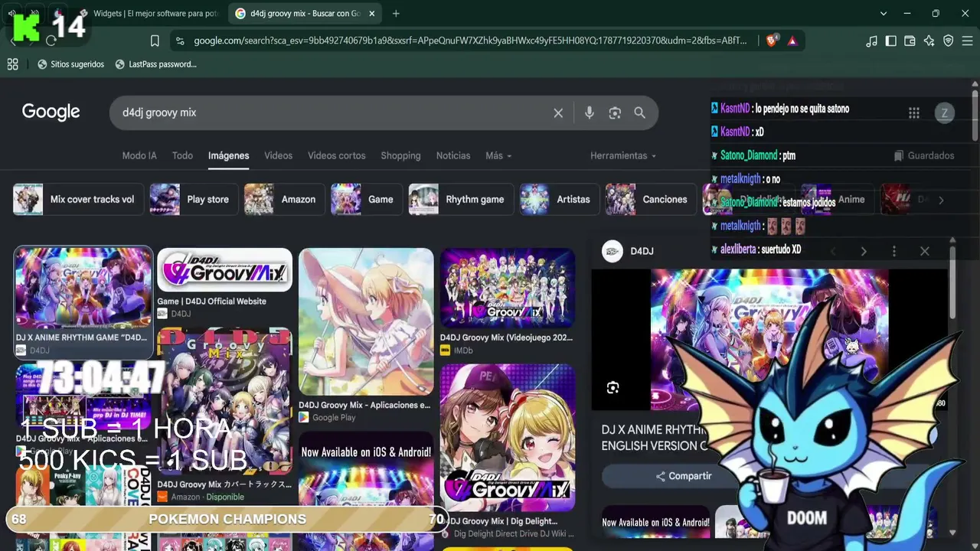The height and width of the screenshot is (551, 980).
Task: Close the image preview panel
Action: [x=925, y=251]
